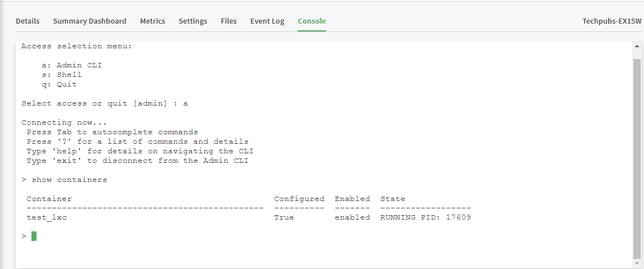Viewport: 644px width, 269px height.
Task: Click the green cursor at the prompt
Action: click(x=34, y=236)
